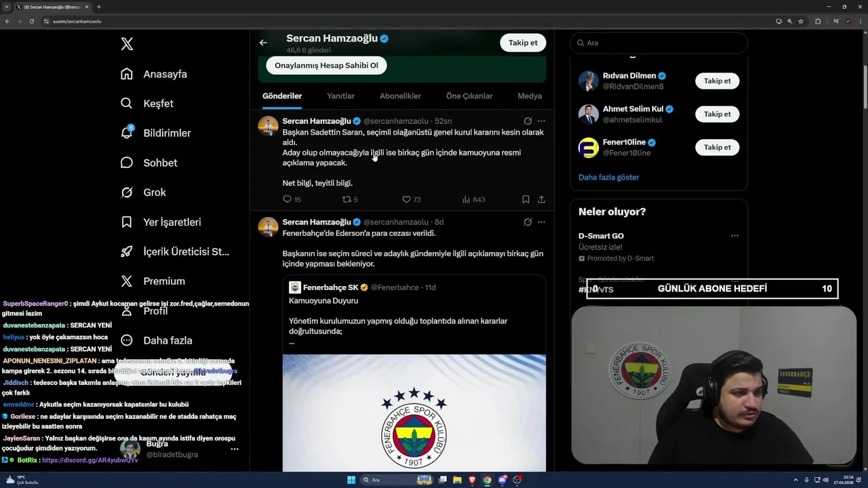Open Yer İşaretleri bookmarks
This screenshot has height=488, width=868.
[161, 222]
